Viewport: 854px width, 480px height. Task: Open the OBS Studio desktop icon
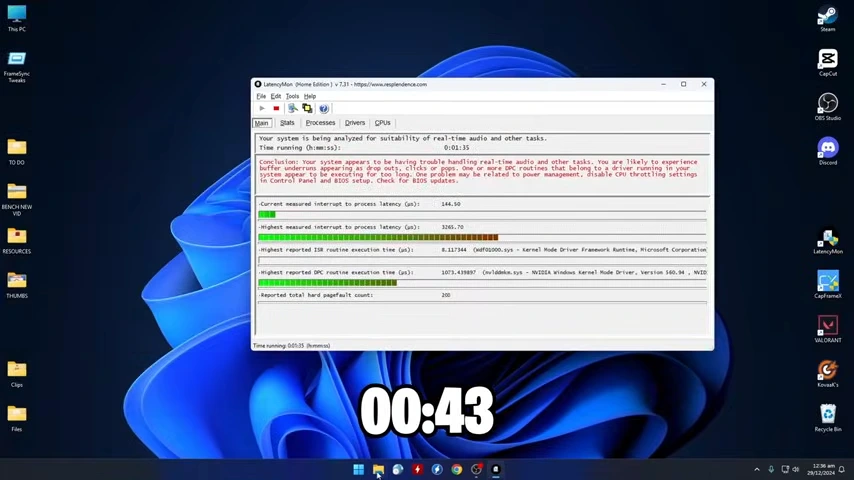click(828, 106)
